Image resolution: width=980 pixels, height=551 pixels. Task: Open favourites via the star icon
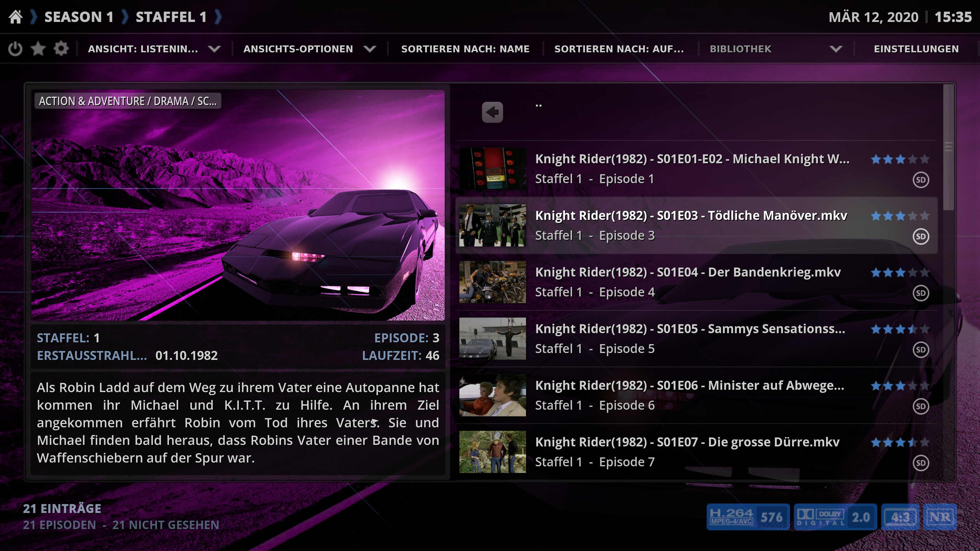pos(38,49)
